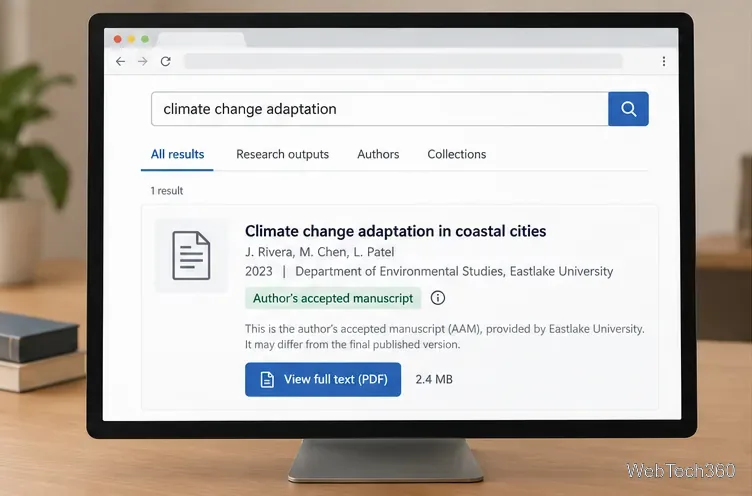This screenshot has height=496, width=752.
Task: Click the green maximize dot
Action: click(x=145, y=39)
